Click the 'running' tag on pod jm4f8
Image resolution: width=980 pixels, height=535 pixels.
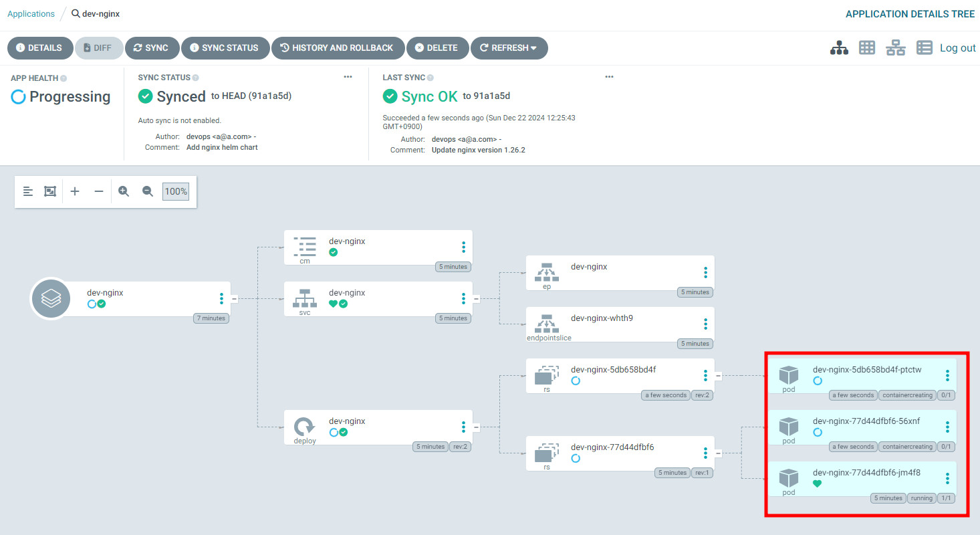pos(921,498)
